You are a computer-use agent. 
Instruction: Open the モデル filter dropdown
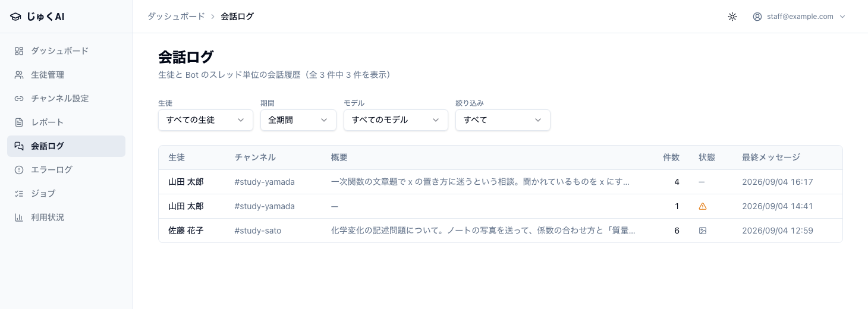click(396, 120)
